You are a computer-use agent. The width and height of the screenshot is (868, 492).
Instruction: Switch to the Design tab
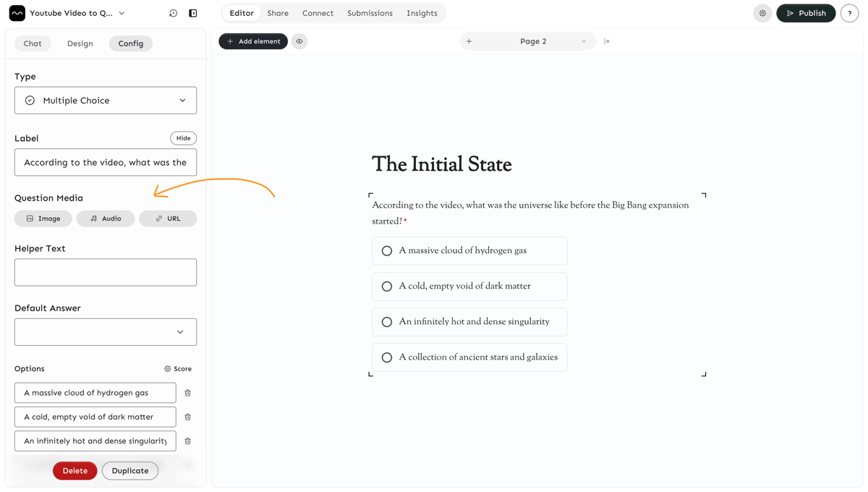(x=80, y=43)
